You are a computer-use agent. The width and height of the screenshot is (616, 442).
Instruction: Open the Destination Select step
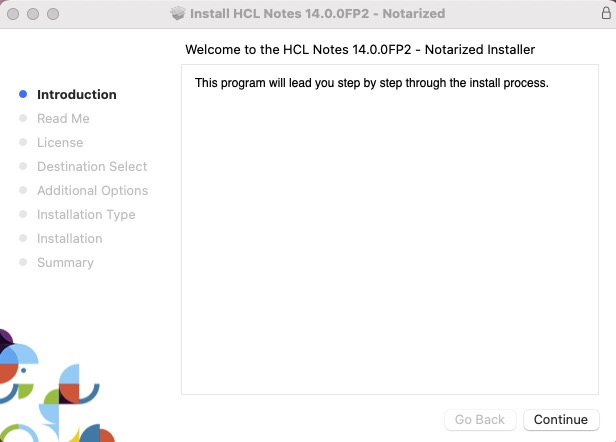click(x=92, y=167)
